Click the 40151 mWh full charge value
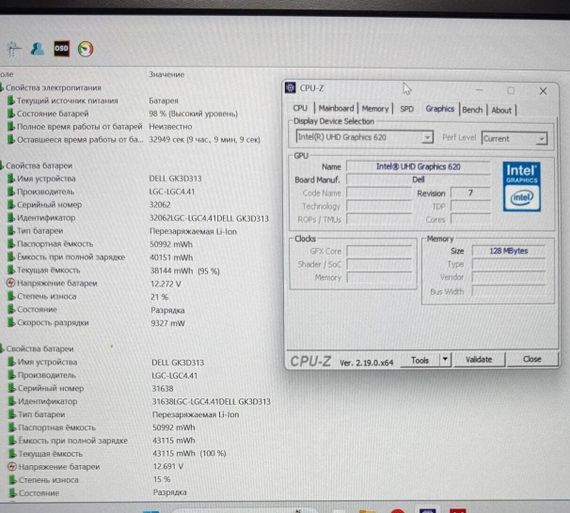The image size is (570, 513). pos(171,257)
